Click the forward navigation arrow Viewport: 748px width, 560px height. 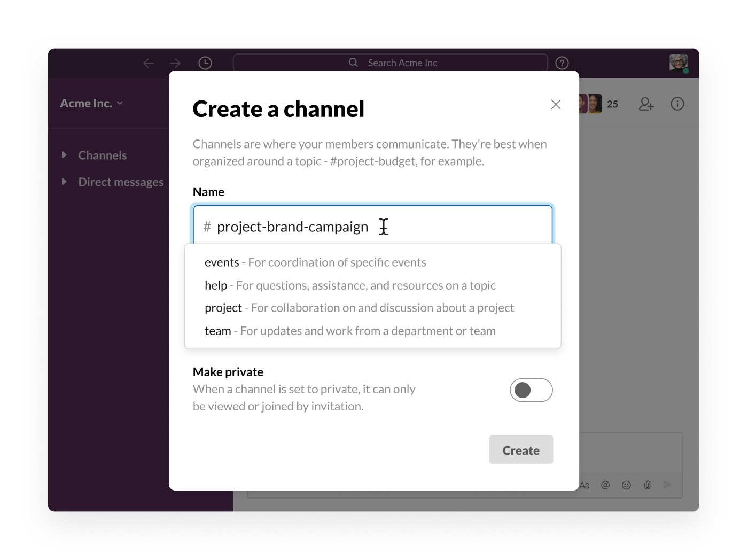175,63
